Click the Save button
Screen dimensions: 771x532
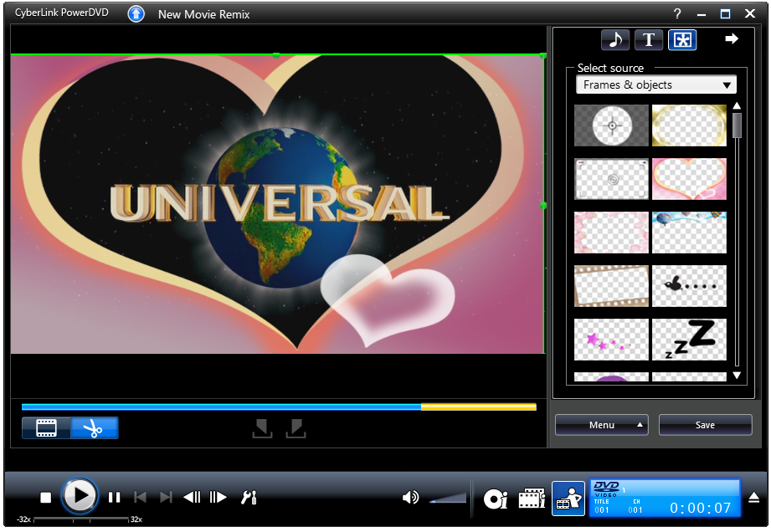tap(705, 425)
